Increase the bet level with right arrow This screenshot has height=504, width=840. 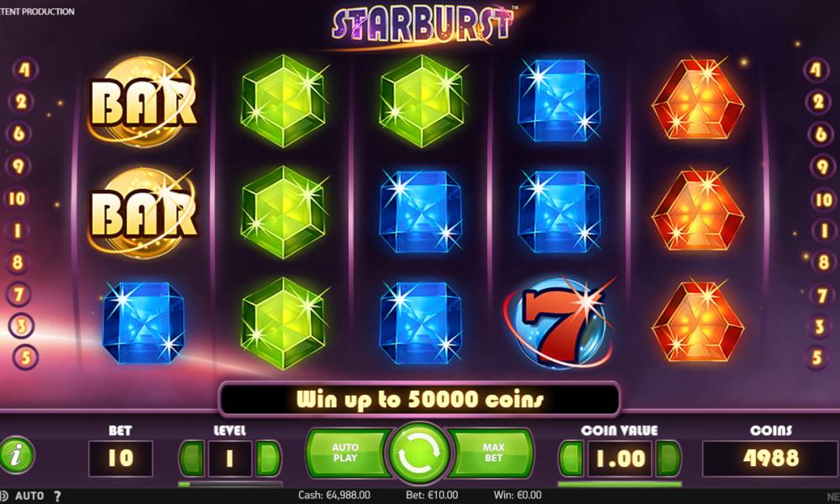[268, 458]
